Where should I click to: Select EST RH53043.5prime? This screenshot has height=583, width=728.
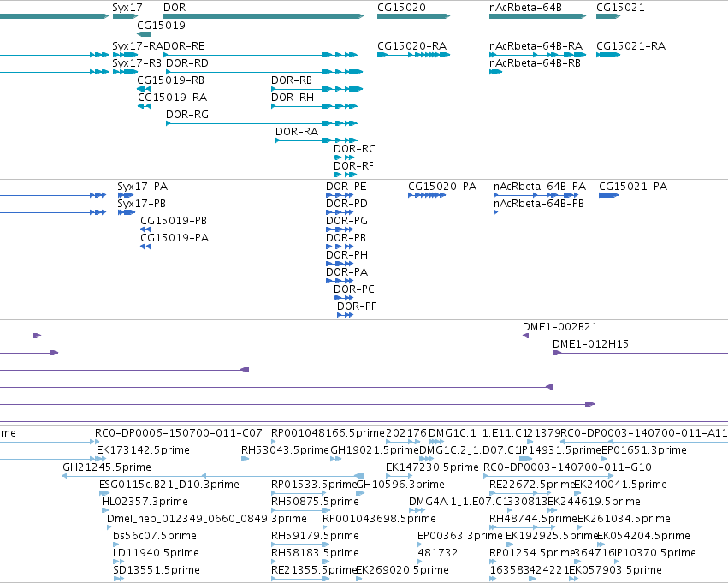pyautogui.click(x=246, y=459)
